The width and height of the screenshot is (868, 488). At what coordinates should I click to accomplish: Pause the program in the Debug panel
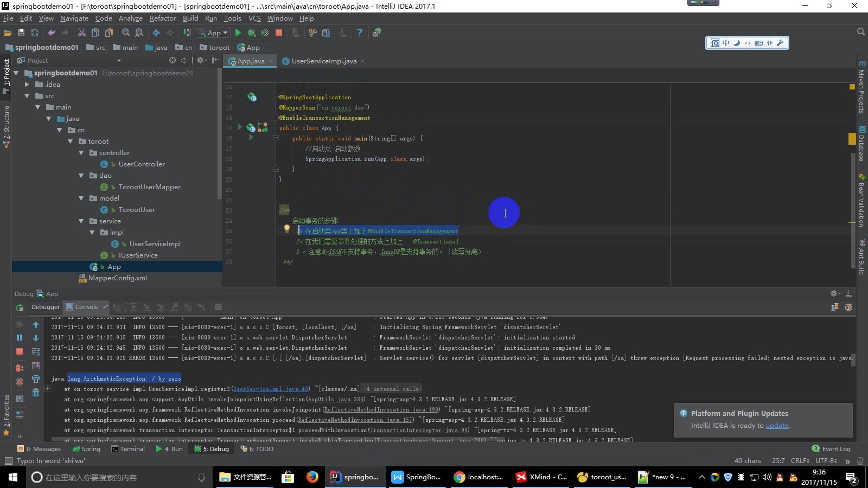[x=20, y=338]
